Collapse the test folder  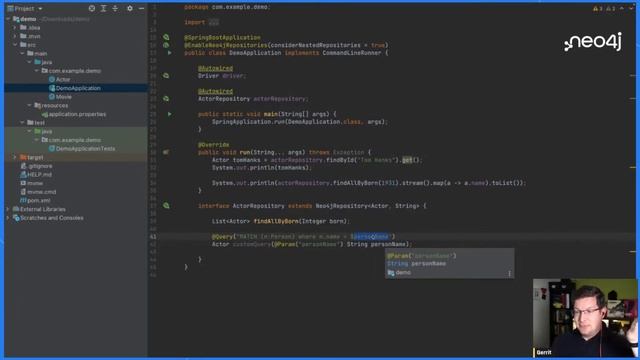click(x=23, y=122)
